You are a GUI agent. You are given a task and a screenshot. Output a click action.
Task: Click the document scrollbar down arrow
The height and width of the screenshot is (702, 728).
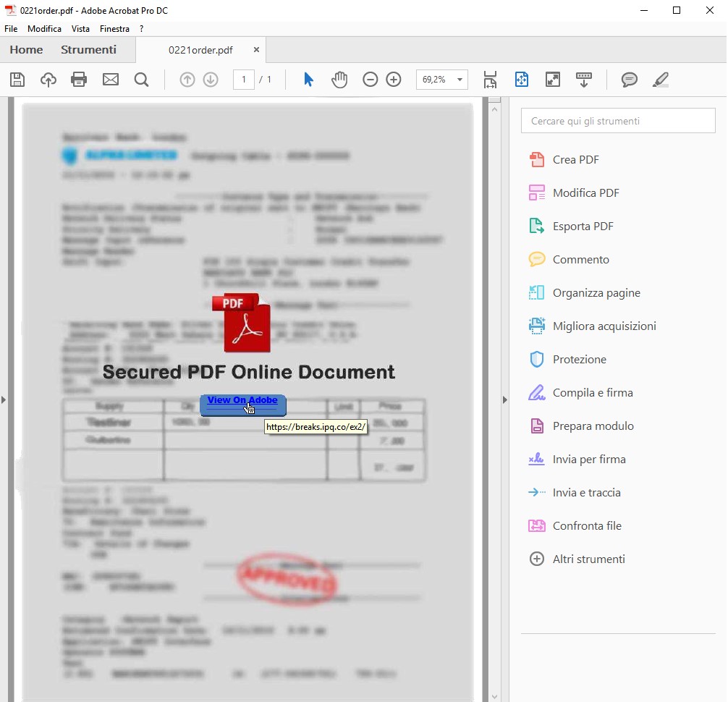(494, 696)
